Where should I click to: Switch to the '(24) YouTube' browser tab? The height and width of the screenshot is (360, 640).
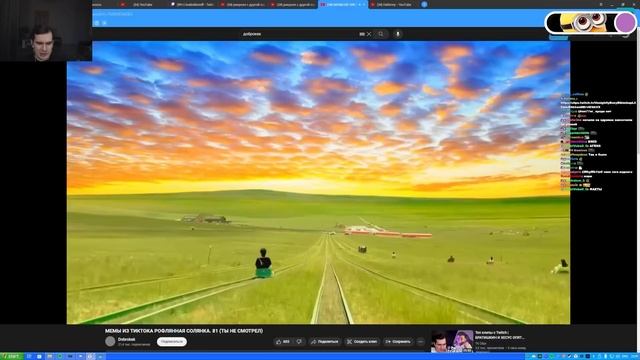click(x=143, y=4)
